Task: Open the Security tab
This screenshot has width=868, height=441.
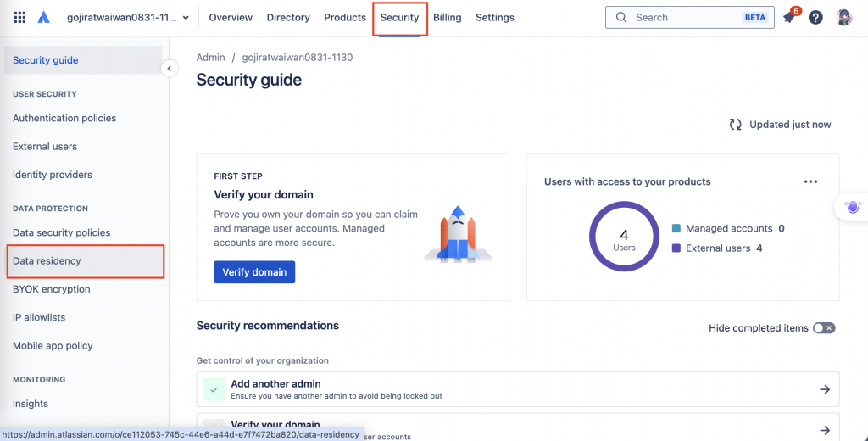Action: 399,17
